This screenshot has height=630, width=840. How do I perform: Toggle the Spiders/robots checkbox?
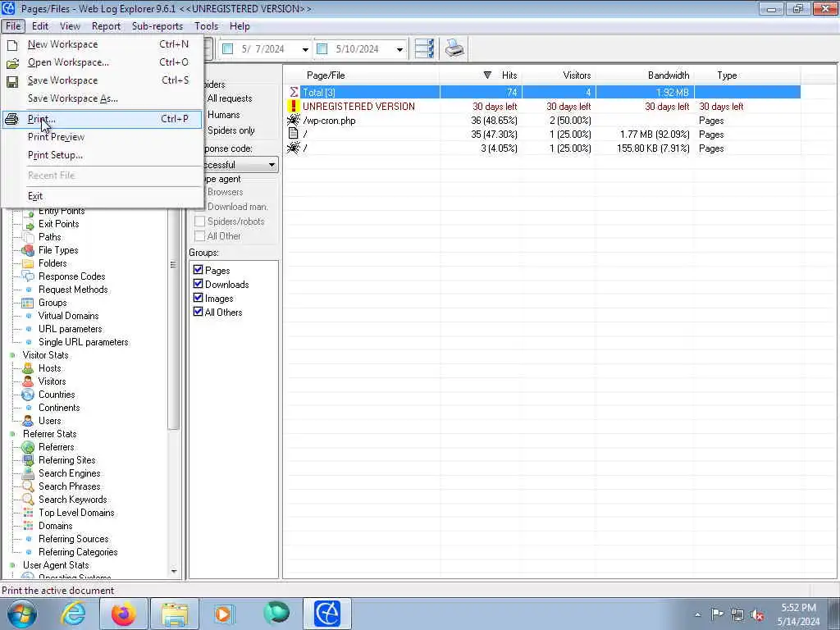coord(199,221)
